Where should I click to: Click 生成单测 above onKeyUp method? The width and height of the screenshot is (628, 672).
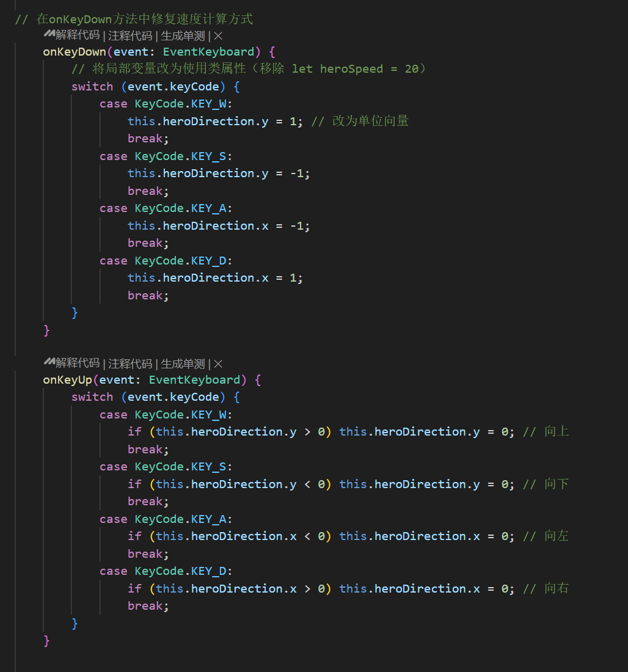pos(183,364)
